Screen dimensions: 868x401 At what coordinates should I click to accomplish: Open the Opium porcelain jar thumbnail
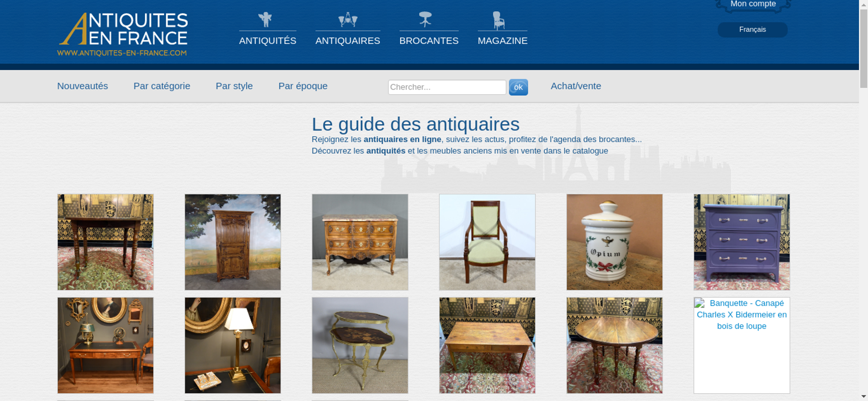[615, 242]
